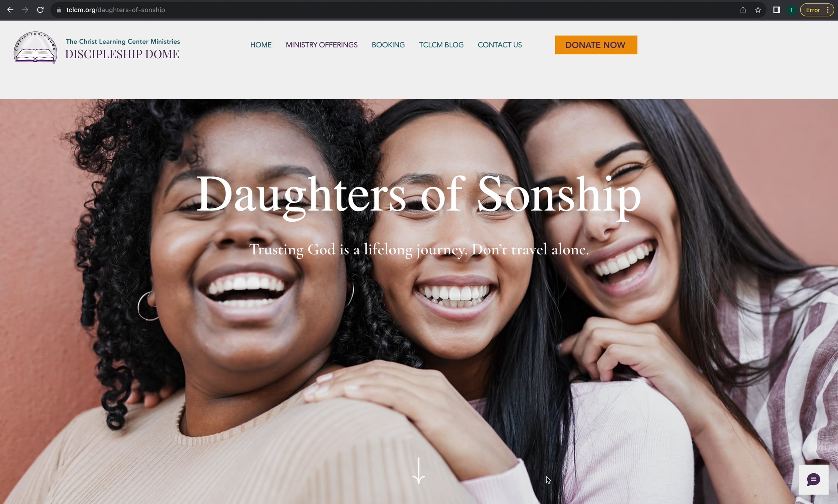Open the Error browser menu button
Image resolution: width=838 pixels, height=504 pixels.
817,10
